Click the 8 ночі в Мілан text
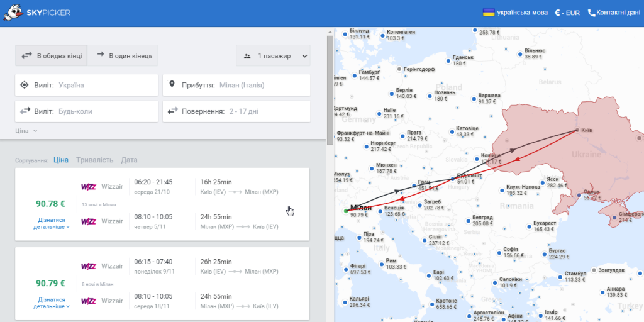The width and height of the screenshot is (644, 322). click(x=97, y=284)
